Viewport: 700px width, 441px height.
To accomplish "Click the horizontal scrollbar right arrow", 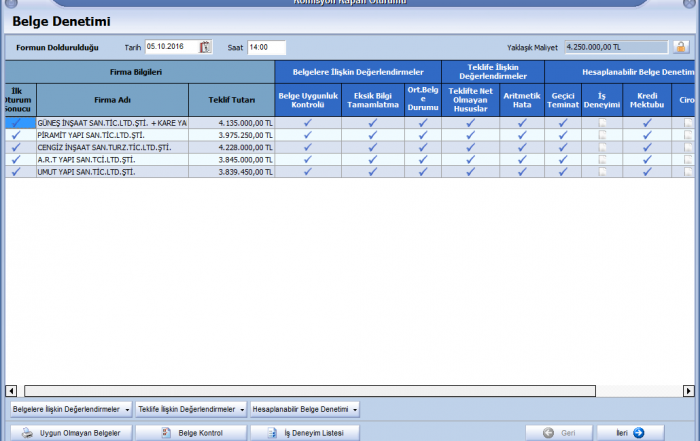I will pos(686,391).
